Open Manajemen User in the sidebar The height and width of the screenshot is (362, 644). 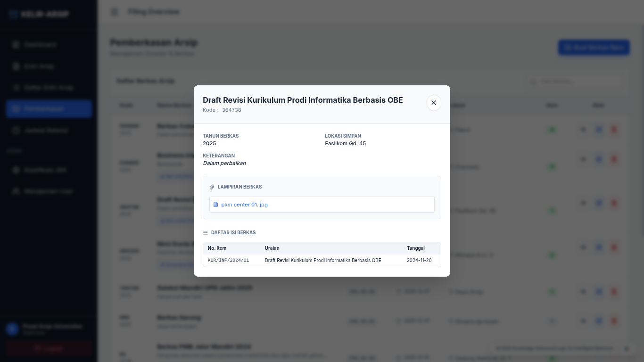coord(49,191)
